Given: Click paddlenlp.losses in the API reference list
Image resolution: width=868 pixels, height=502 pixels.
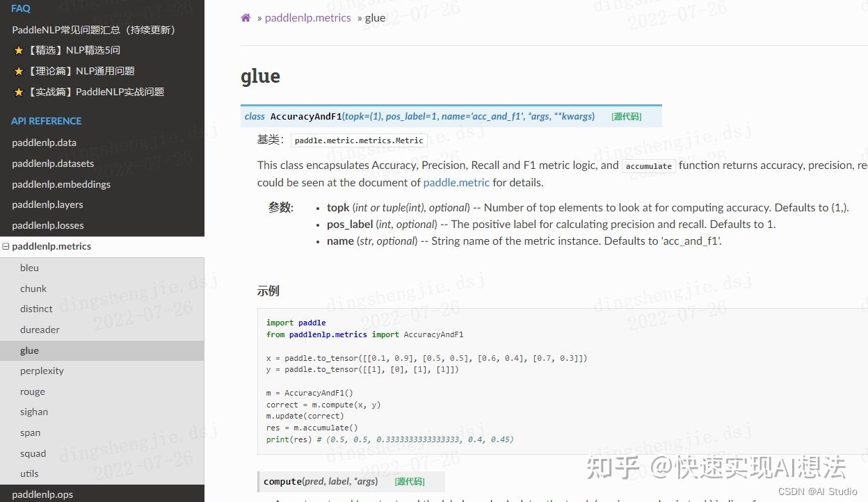Looking at the screenshot, I should 47,225.
